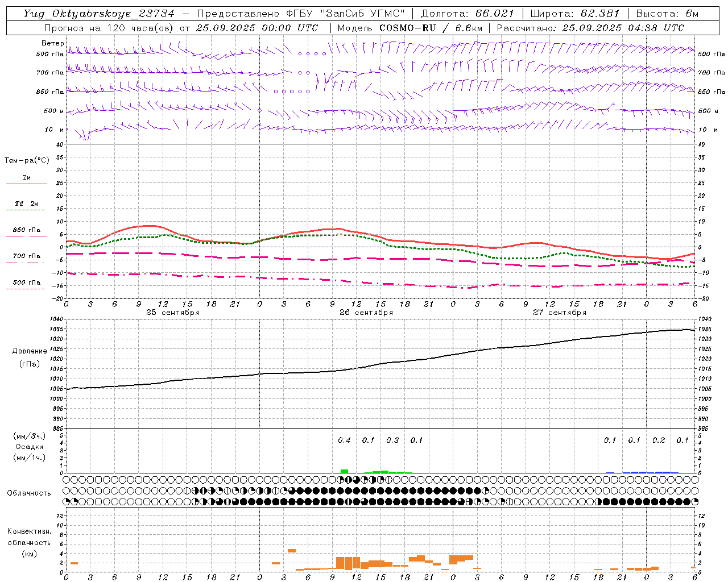Click 'Прогноз на 120 часа(ов)' forecast text

click(x=110, y=28)
